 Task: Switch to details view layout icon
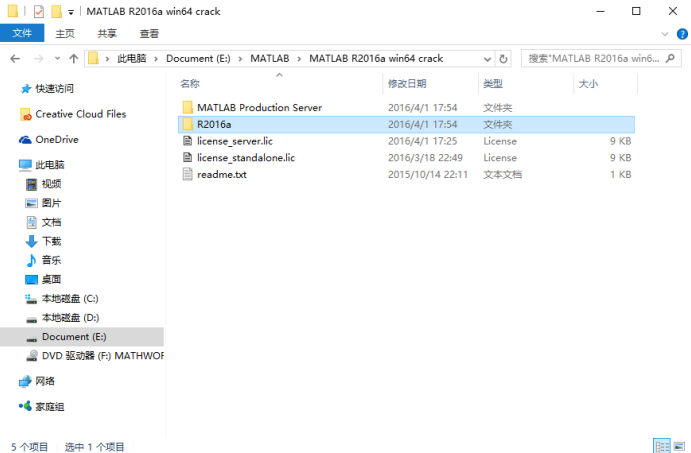[661, 446]
